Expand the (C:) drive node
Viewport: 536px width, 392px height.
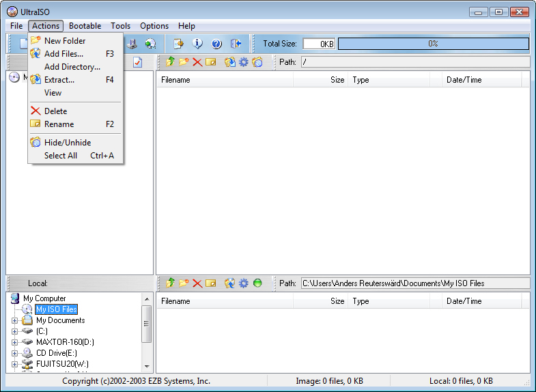pyautogui.click(x=14, y=331)
